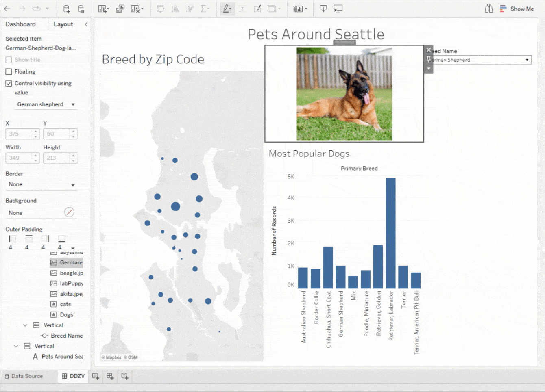Open the Data Source tab
This screenshot has width=545, height=392.
24,376
